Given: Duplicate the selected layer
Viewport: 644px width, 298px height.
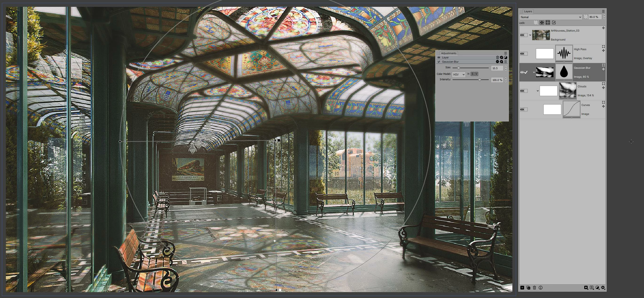Looking at the screenshot, I should click(x=528, y=288).
